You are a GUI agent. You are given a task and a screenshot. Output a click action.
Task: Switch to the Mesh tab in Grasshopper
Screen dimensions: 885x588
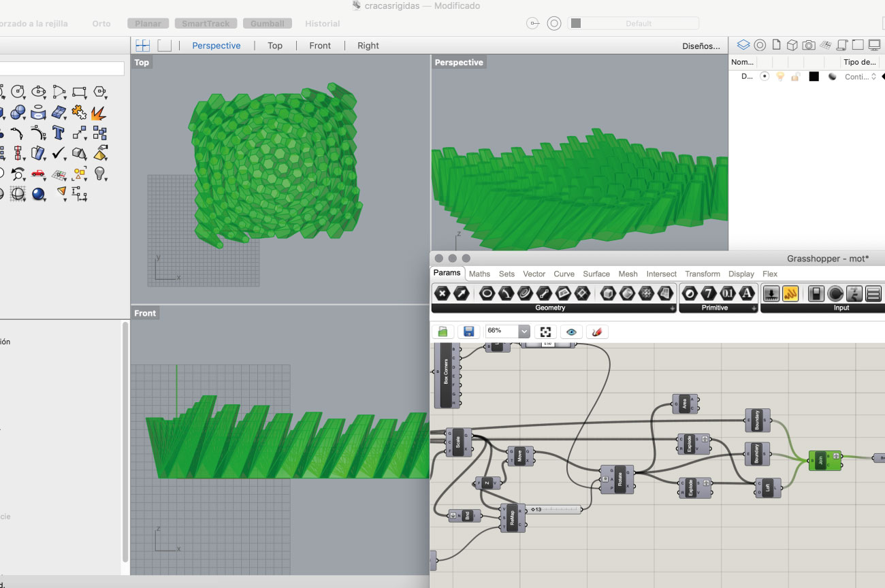pyautogui.click(x=628, y=274)
